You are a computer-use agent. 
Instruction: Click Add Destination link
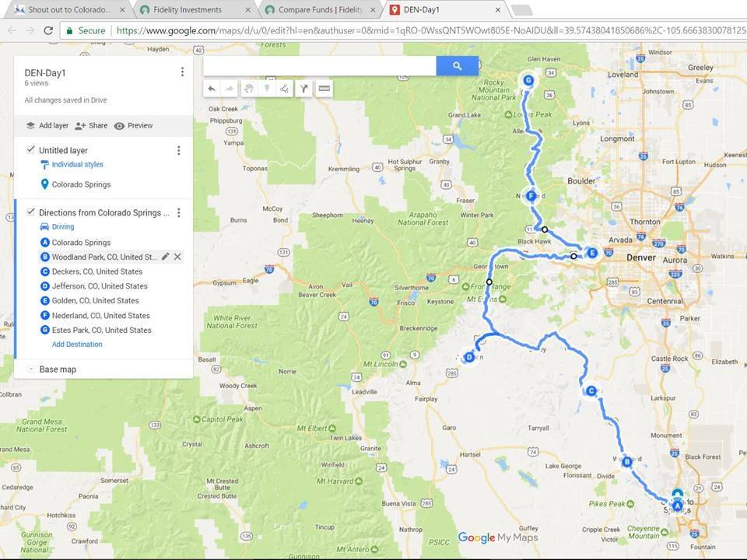pos(77,345)
